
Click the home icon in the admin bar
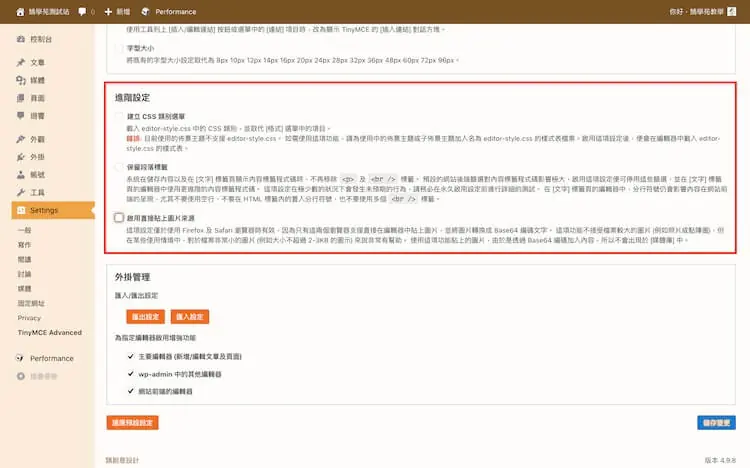(x=20, y=12)
